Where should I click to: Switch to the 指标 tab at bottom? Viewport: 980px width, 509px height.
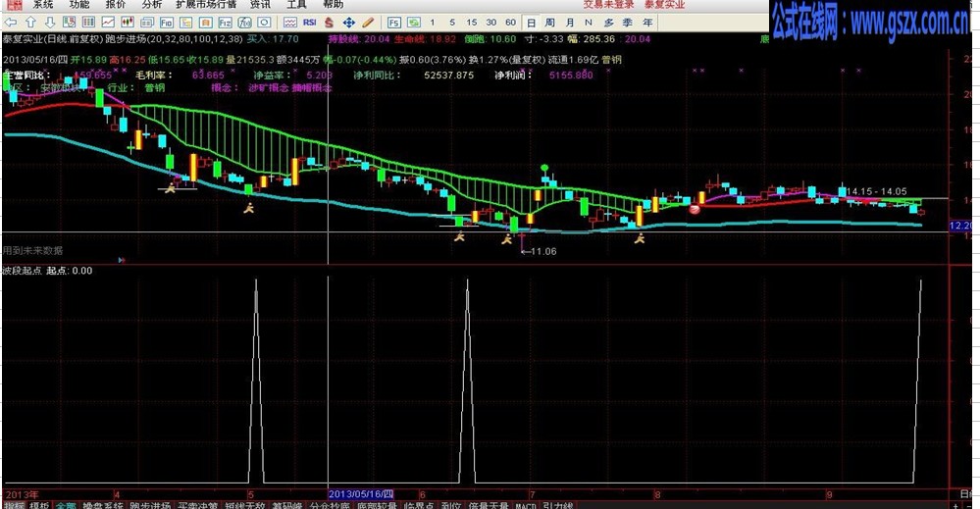coord(15,505)
